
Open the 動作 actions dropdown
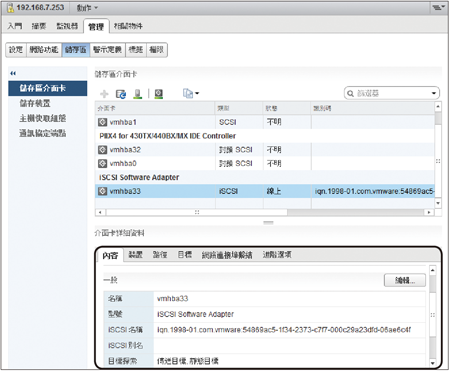coord(87,7)
